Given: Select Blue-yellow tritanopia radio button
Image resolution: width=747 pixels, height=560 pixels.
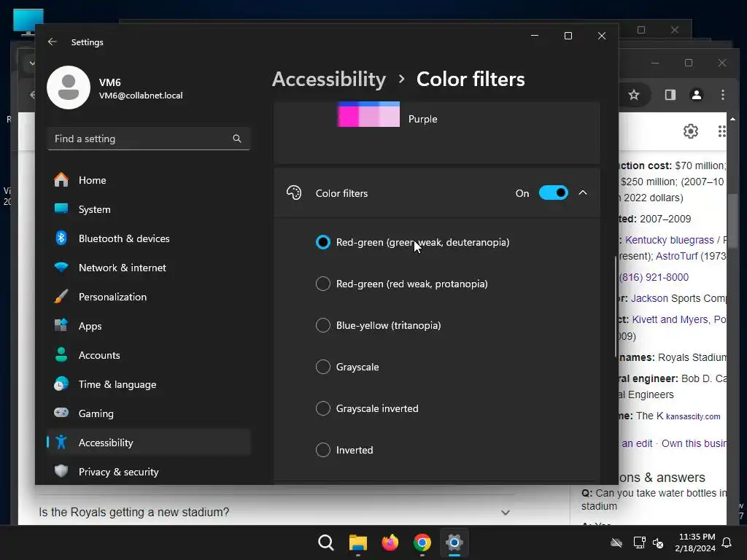Looking at the screenshot, I should (x=323, y=325).
